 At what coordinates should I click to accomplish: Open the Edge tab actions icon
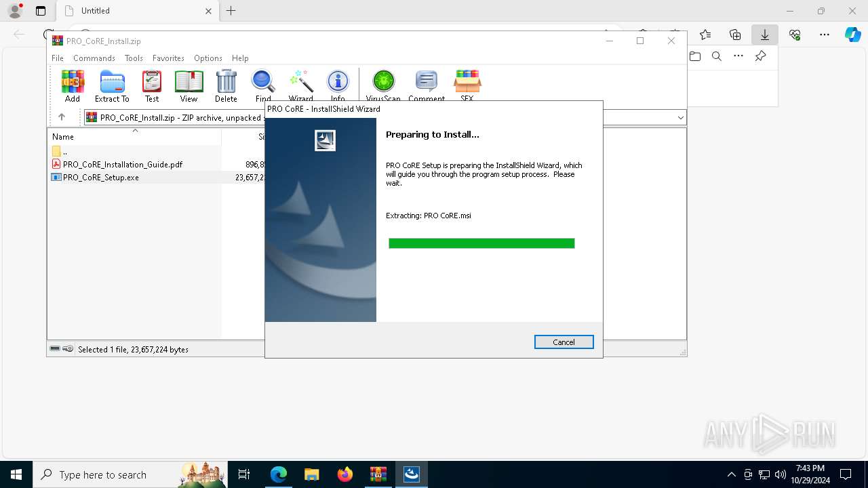point(41,11)
